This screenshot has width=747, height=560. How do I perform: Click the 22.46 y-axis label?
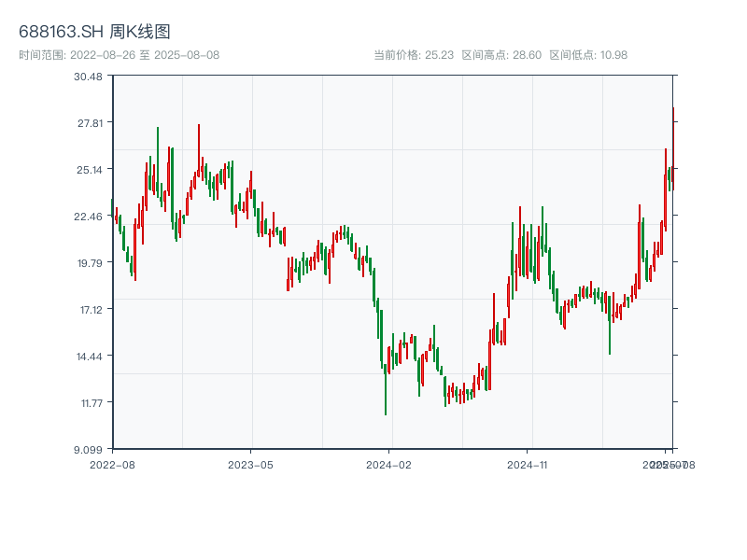pos(89,216)
